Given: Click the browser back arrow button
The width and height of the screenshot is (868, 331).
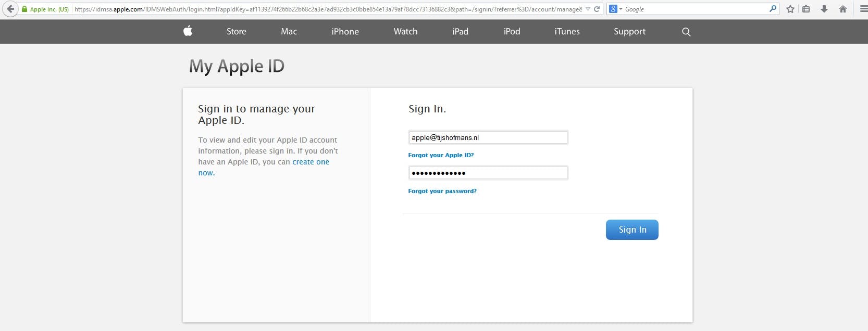Looking at the screenshot, I should tap(10, 9).
